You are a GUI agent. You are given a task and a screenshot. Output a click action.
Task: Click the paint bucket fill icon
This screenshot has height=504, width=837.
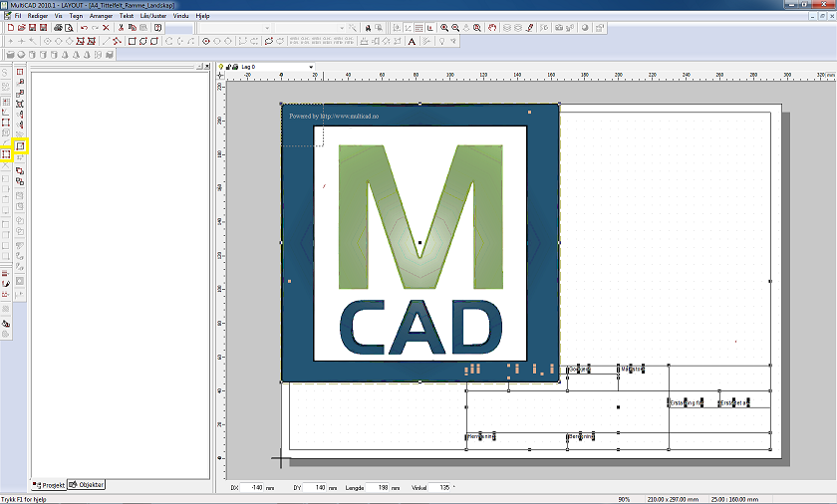pyautogui.click(x=6, y=323)
